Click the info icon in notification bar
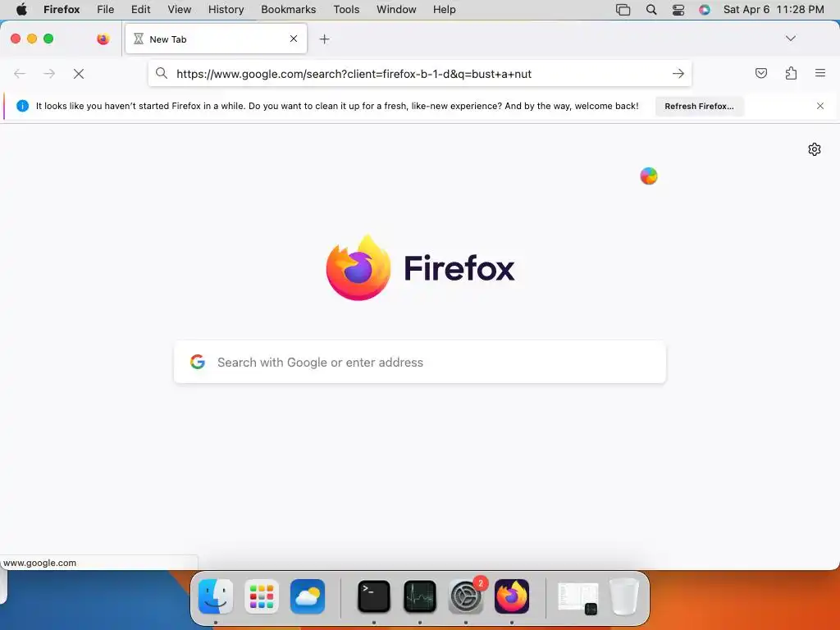The width and height of the screenshot is (840, 630). click(22, 106)
